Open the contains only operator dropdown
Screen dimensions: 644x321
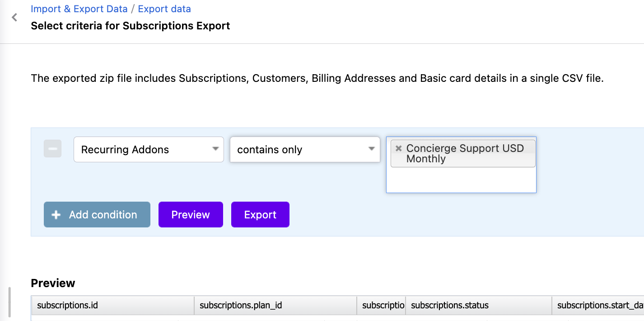[x=305, y=150]
